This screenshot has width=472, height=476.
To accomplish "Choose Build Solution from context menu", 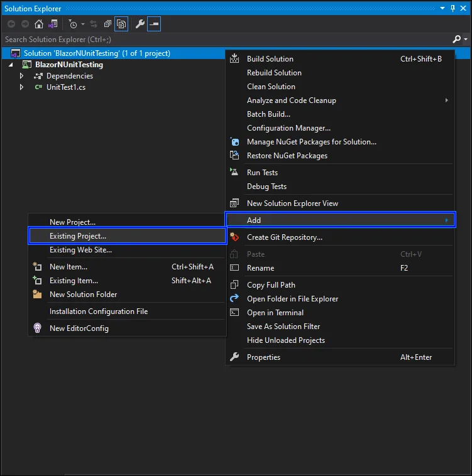I will point(340,59).
